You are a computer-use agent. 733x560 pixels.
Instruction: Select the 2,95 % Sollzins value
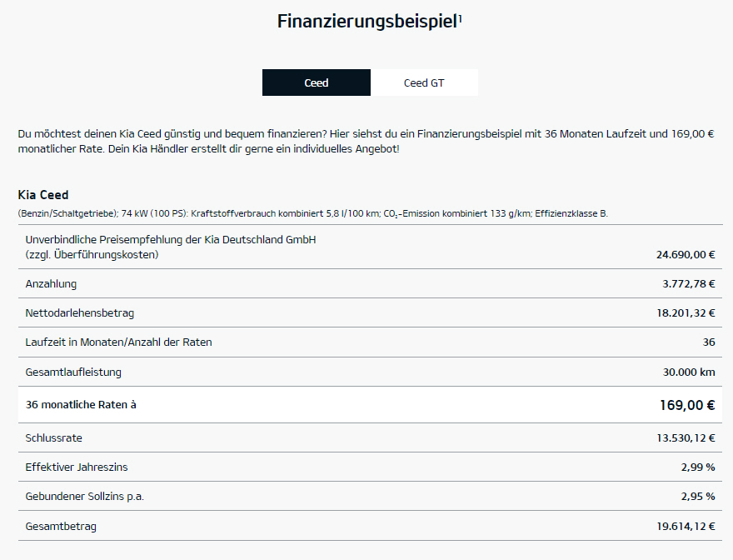698,497
